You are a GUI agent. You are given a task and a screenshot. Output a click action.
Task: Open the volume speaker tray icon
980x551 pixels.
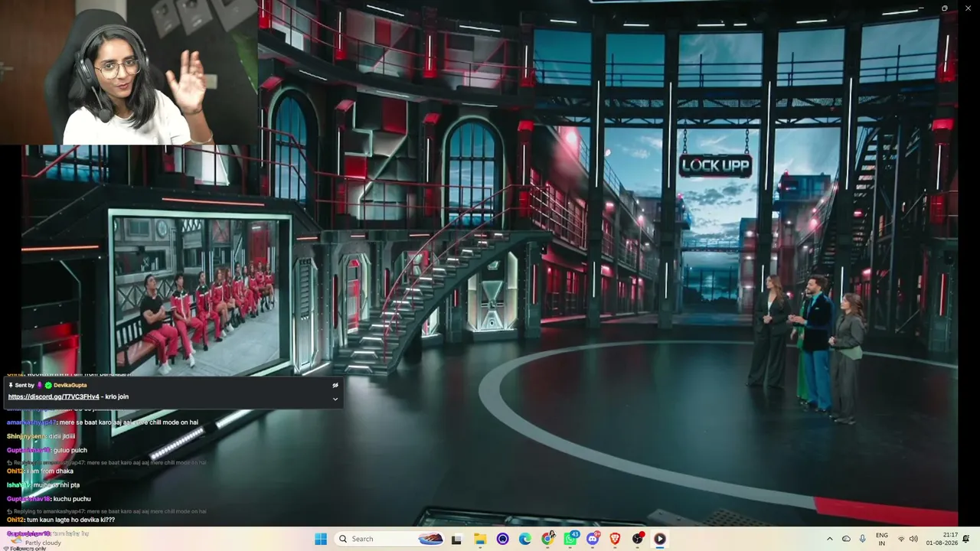(x=913, y=539)
